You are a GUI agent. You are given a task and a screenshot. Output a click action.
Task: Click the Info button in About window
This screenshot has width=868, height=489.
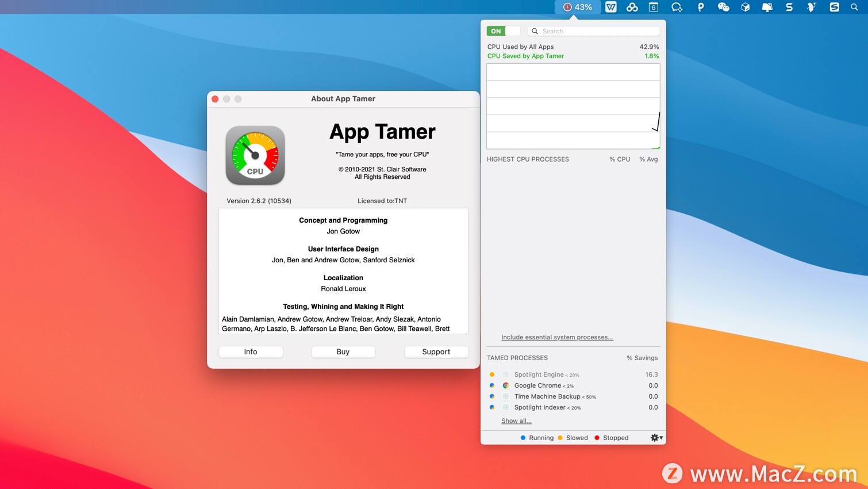(251, 352)
